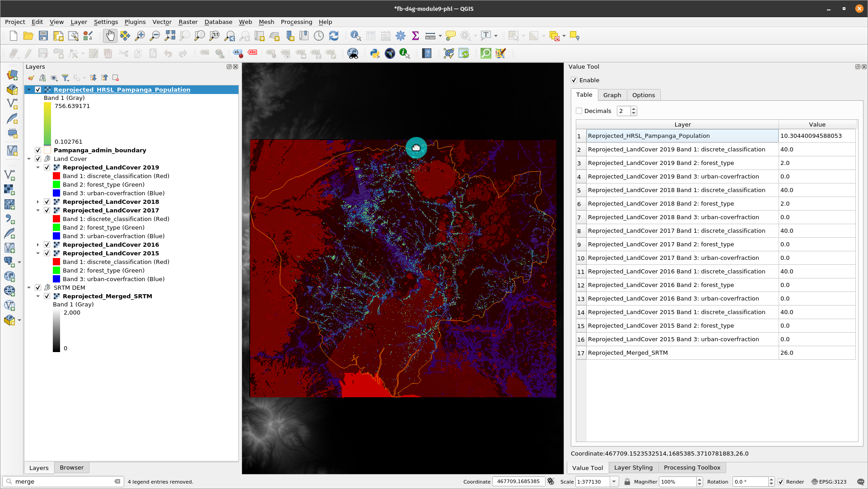Click the New GeoPackage Layer icon
Screen dimensions: 868x489
[12, 89]
